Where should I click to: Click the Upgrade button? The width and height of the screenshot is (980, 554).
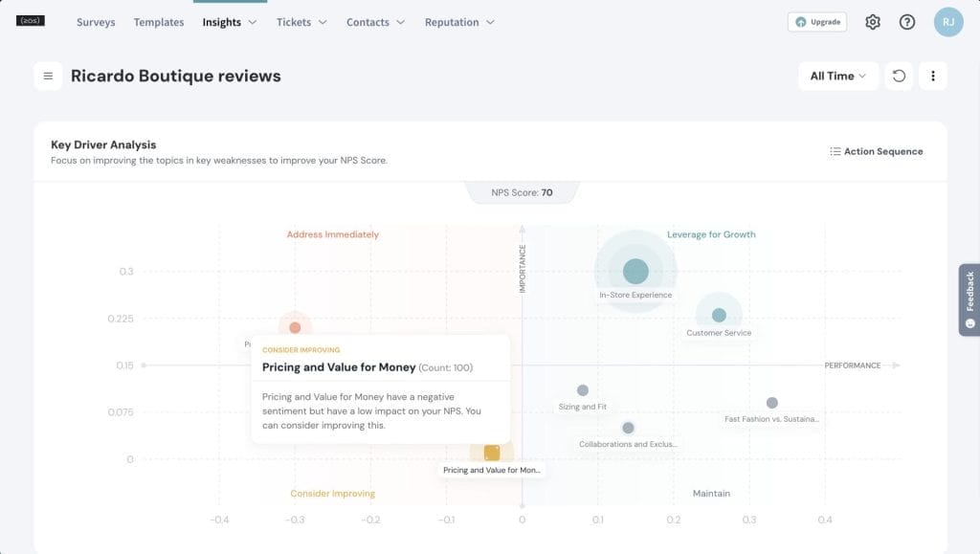(x=816, y=21)
